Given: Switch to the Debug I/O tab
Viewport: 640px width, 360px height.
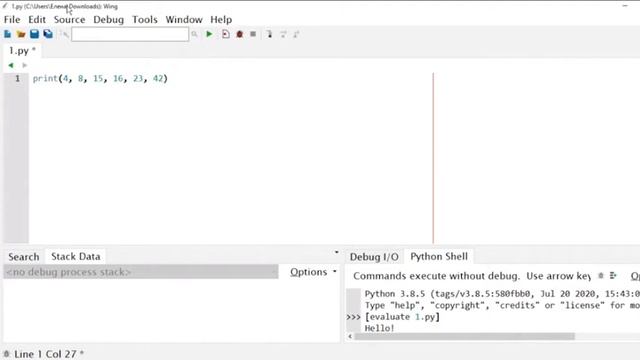Looking at the screenshot, I should (x=374, y=257).
